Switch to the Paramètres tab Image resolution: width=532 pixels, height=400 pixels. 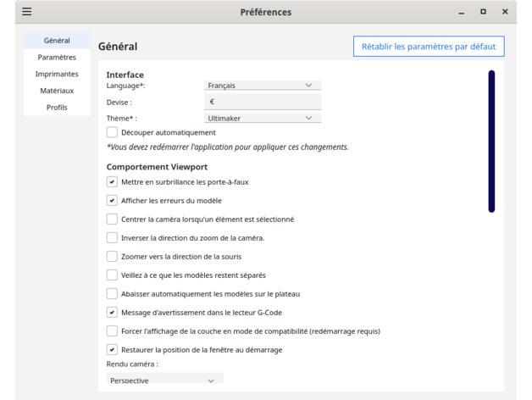coord(57,58)
